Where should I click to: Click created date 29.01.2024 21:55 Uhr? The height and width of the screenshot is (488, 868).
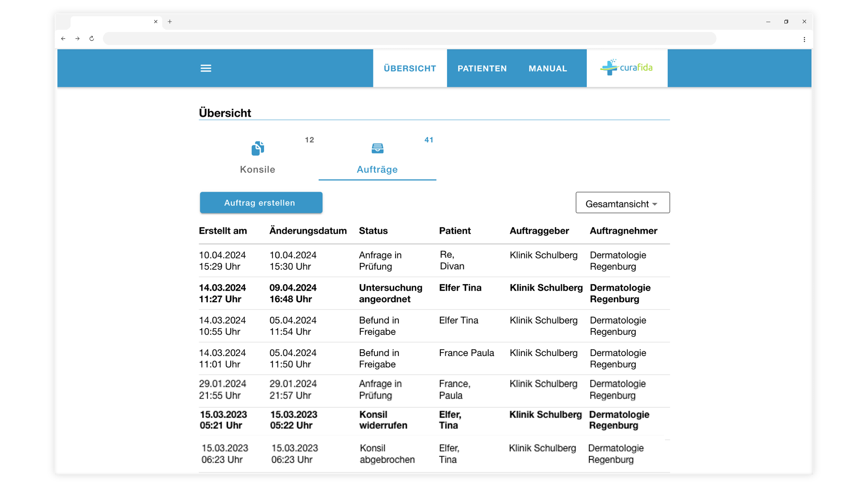222,389
